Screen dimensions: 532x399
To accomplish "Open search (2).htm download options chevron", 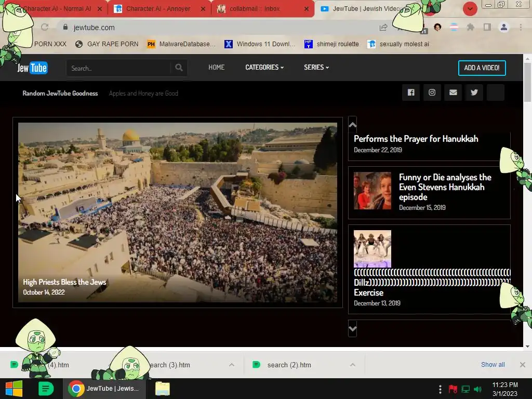I will [x=353, y=365].
